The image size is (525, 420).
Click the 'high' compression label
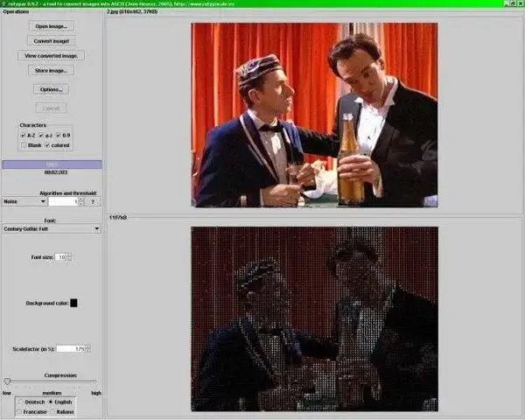coord(96,393)
